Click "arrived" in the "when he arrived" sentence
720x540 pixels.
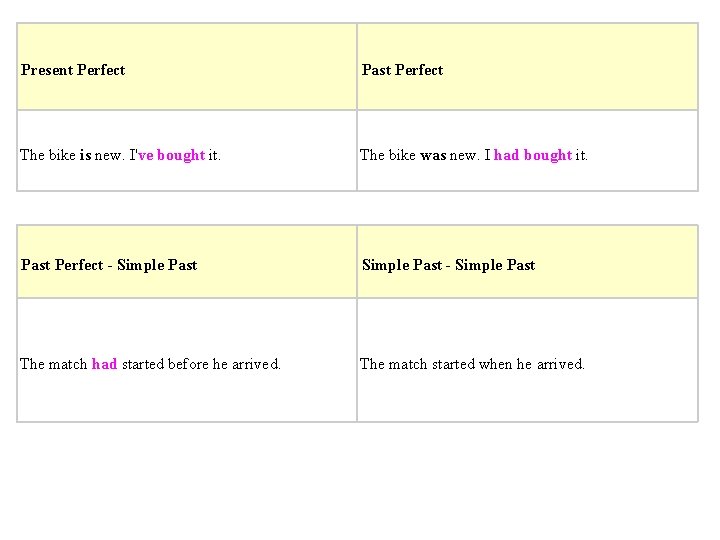pyautogui.click(x=560, y=364)
